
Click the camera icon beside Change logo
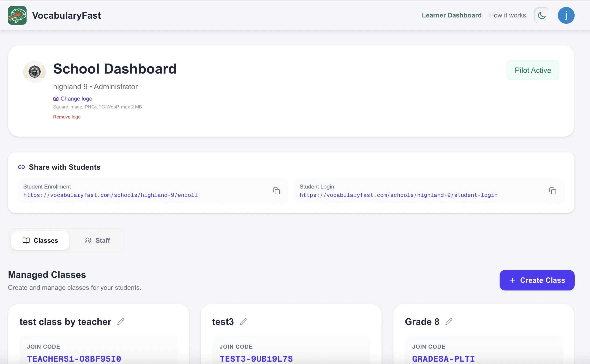[56, 98]
